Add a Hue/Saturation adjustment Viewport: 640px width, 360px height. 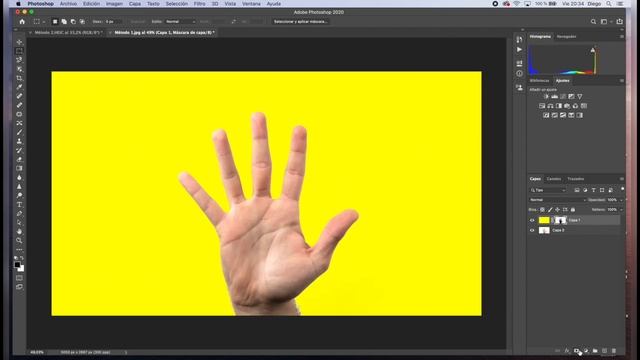click(x=542, y=106)
